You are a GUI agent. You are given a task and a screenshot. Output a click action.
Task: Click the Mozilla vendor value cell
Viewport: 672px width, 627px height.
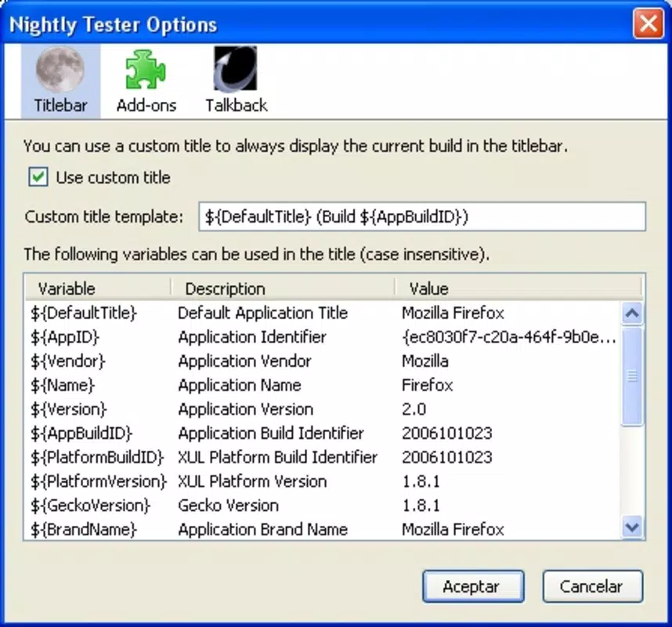click(x=425, y=361)
